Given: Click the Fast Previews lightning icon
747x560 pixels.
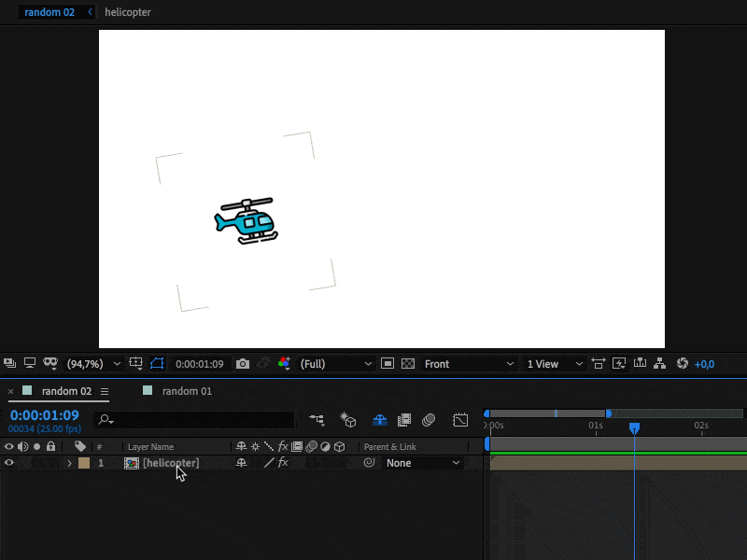Looking at the screenshot, I should [x=618, y=364].
